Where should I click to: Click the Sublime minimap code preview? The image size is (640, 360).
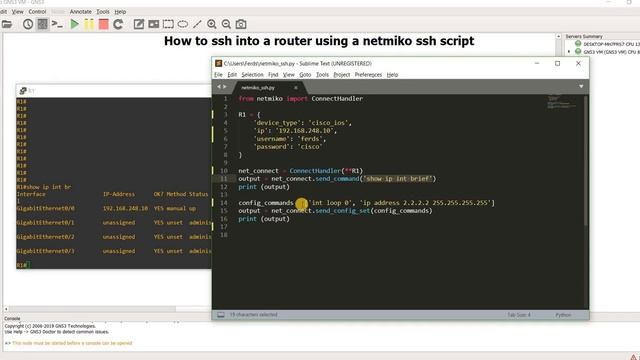pos(561,102)
